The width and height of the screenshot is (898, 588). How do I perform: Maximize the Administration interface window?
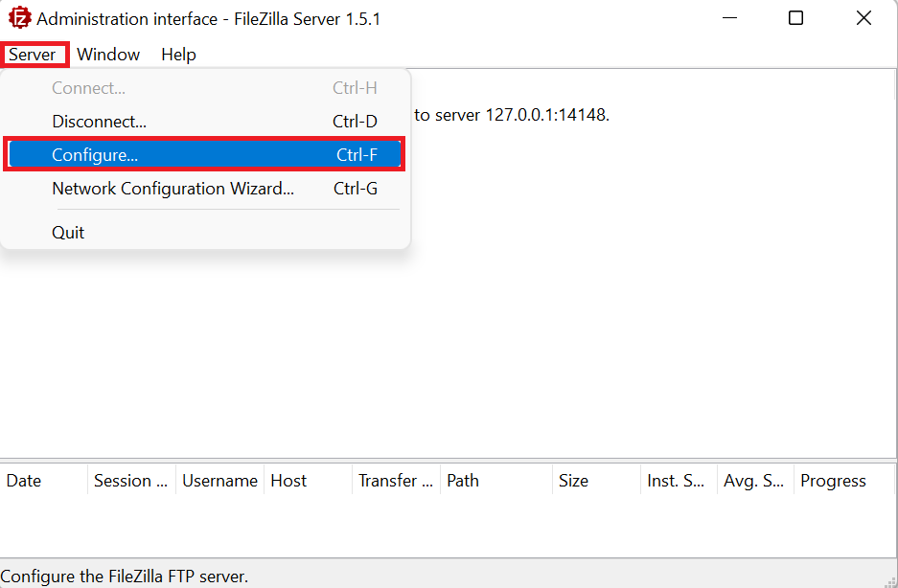[x=796, y=18]
